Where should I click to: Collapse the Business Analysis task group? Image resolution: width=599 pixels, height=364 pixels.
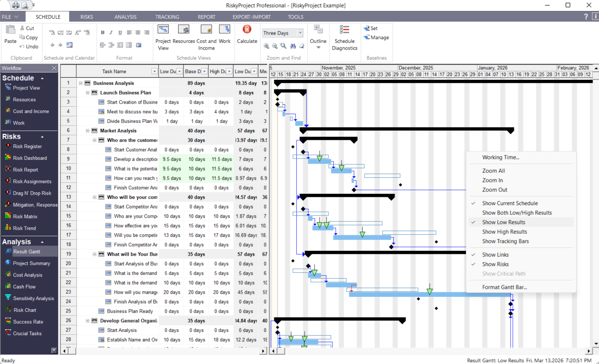click(80, 83)
